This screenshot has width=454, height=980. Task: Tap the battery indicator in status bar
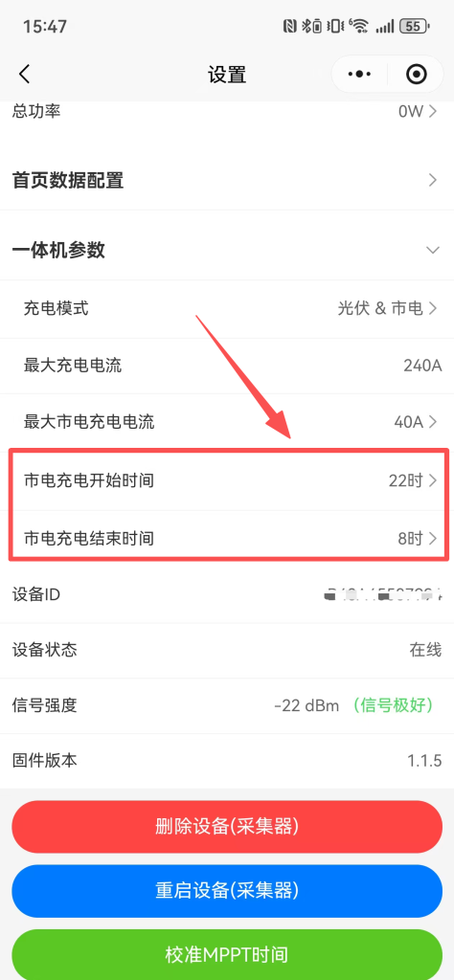coord(416,26)
